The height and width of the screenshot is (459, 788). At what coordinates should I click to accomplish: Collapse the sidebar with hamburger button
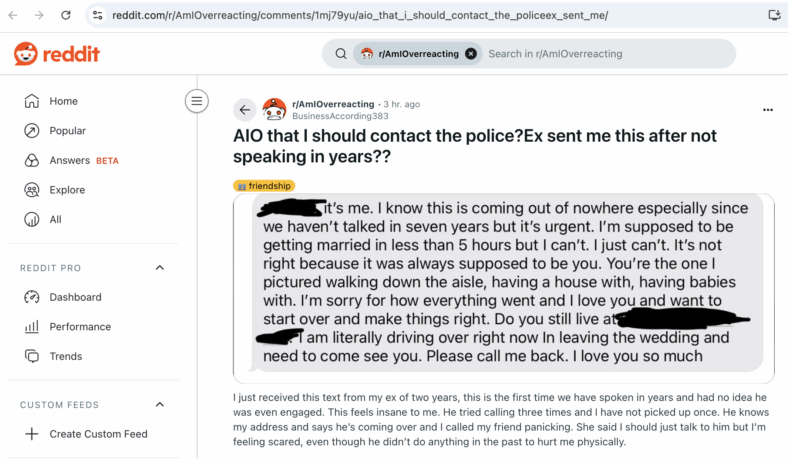196,101
